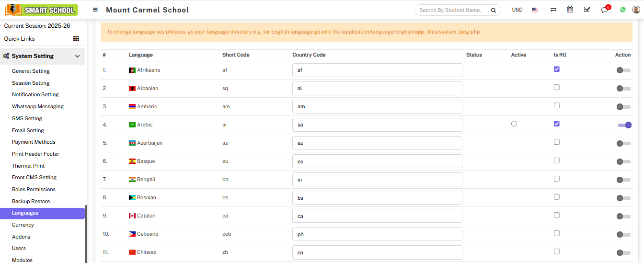Open the USD currency selector
Viewport: 644px width, 263px height.
[517, 10]
